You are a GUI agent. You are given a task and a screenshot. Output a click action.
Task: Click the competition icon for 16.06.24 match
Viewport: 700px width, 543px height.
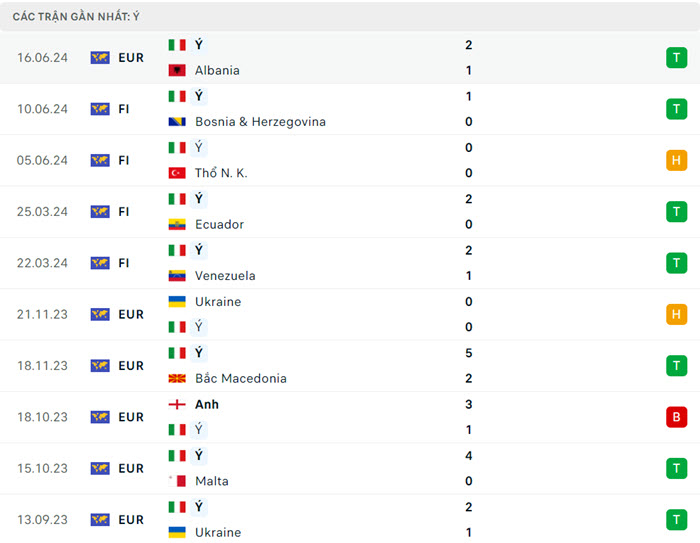pyautogui.click(x=100, y=58)
